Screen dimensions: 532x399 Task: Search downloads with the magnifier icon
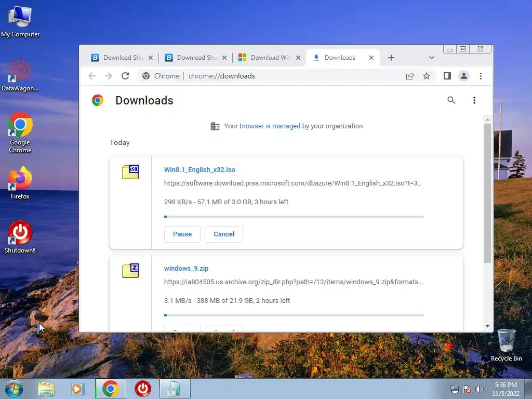click(451, 100)
